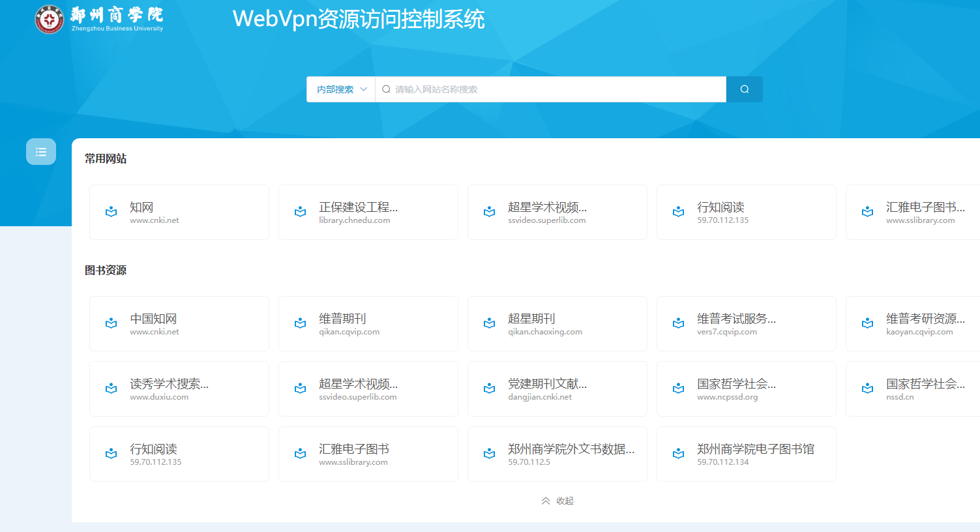Click the 图书资源 section heading

point(106,270)
